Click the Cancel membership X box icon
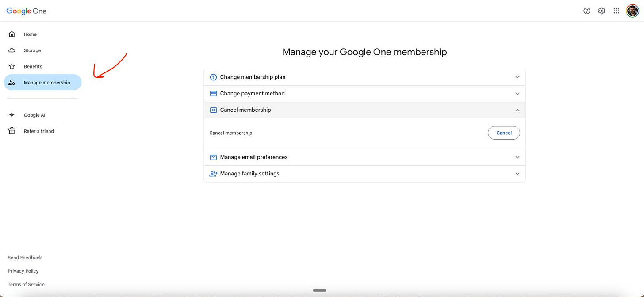 coord(213,110)
